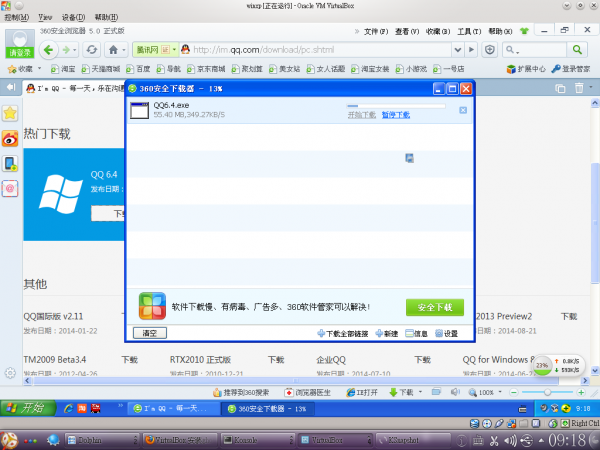Viewport: 600px width, 450px height.
Task: Open VirtualBox 设备(D) menu
Action: tap(73, 17)
